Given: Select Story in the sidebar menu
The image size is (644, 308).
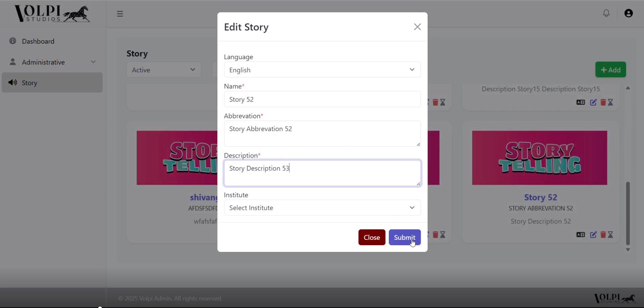Looking at the screenshot, I should [30, 83].
